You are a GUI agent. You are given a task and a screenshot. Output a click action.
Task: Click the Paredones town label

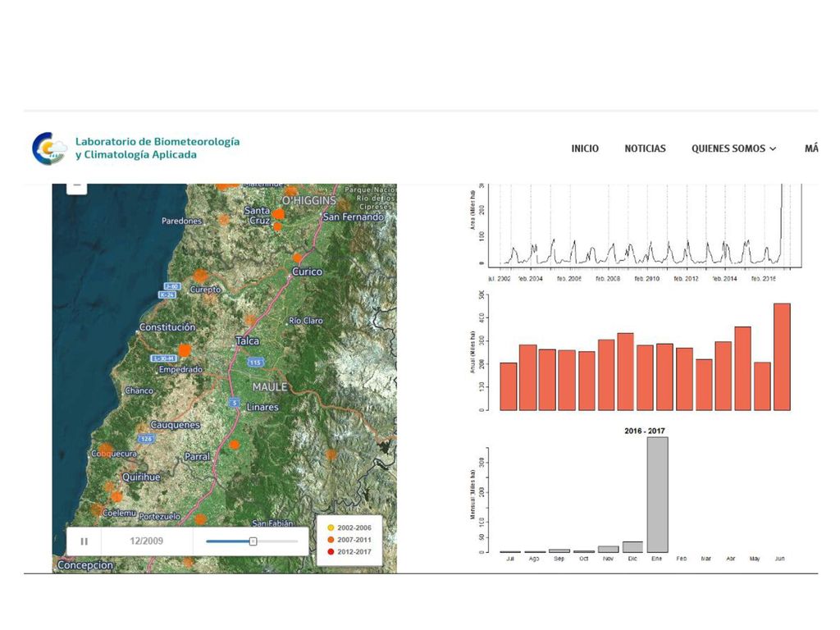[181, 221]
